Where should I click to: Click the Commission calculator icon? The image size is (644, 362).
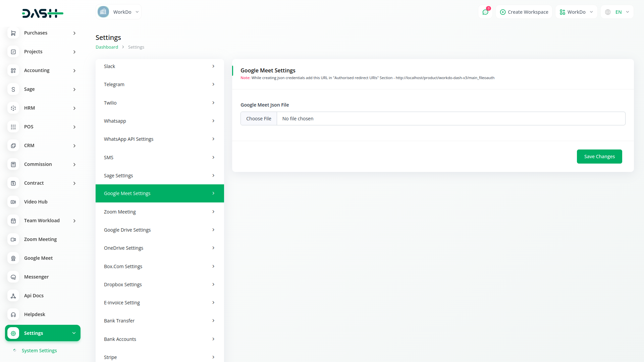tap(13, 164)
